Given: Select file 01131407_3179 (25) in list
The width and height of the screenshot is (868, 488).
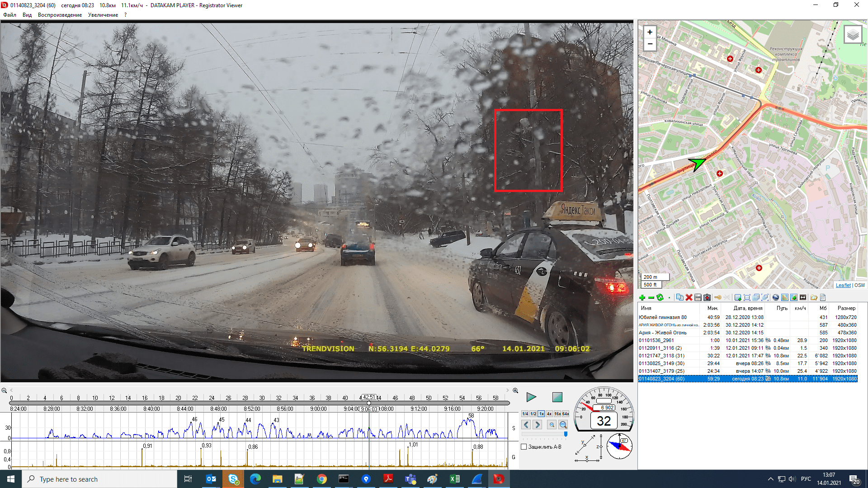Looking at the screenshot, I should pos(661,371).
